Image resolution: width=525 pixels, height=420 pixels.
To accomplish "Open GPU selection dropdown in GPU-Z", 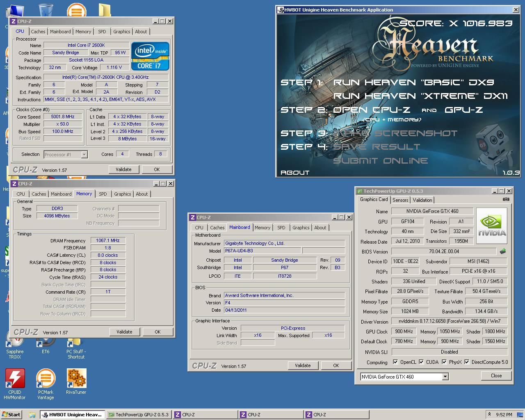I will 445,377.
